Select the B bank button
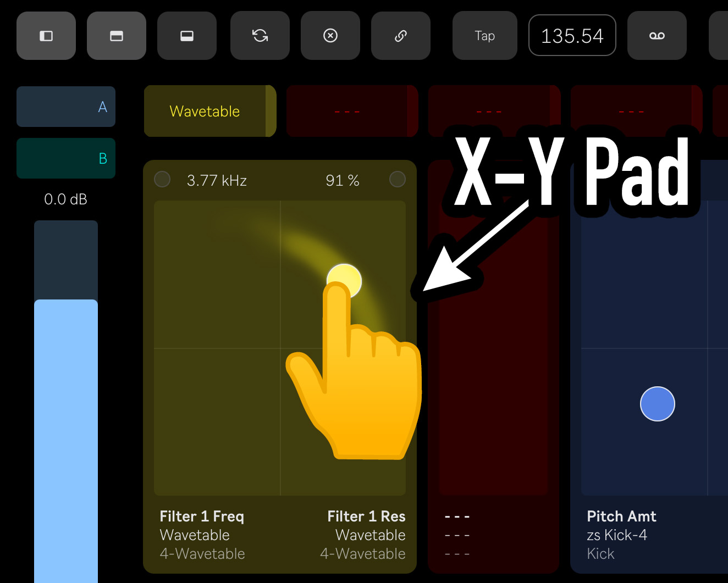728x583 pixels. tap(66, 158)
